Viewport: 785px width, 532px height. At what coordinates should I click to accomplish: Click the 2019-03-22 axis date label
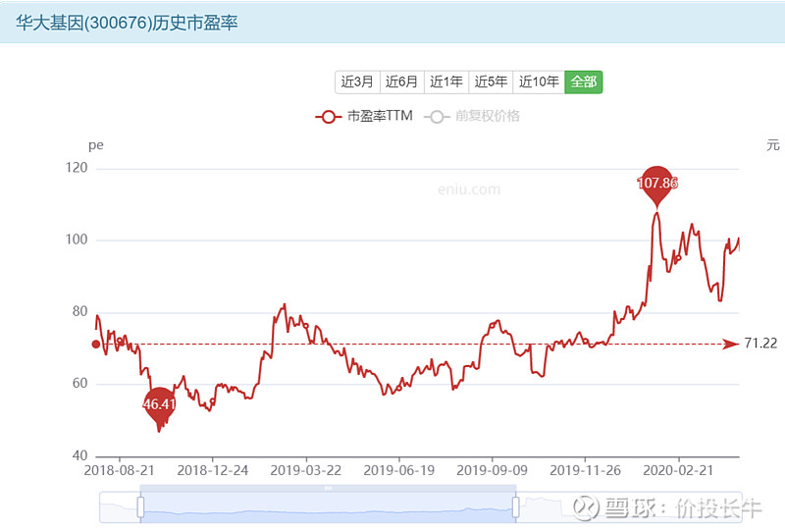[x=305, y=470]
